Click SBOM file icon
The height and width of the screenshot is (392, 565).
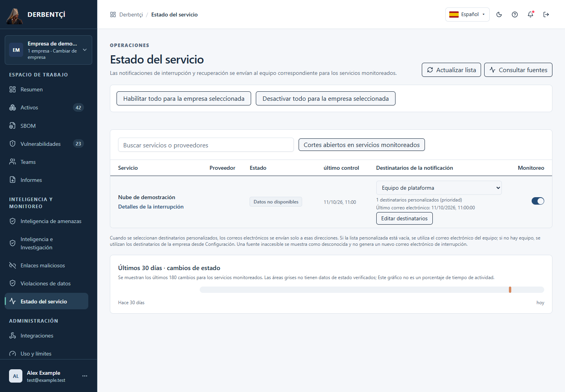pyautogui.click(x=13, y=126)
